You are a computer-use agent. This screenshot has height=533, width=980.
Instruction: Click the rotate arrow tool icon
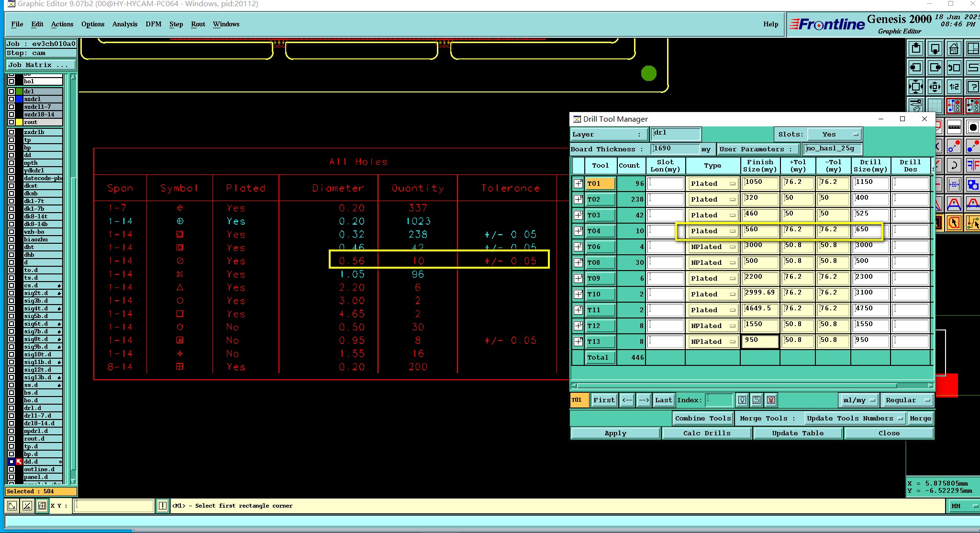[954, 166]
